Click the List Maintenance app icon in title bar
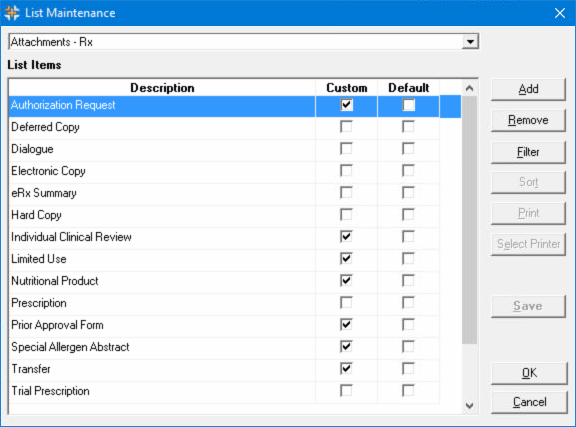Screen dimensions: 576x427 [12, 13]
